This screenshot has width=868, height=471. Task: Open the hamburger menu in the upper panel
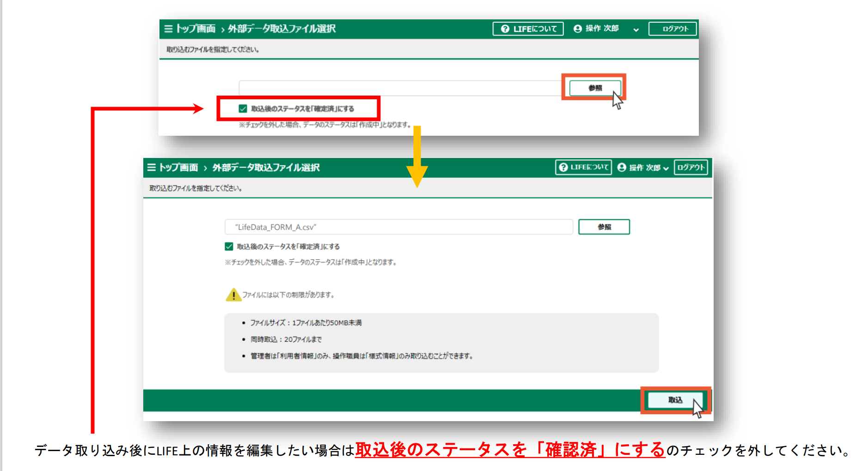tap(168, 29)
